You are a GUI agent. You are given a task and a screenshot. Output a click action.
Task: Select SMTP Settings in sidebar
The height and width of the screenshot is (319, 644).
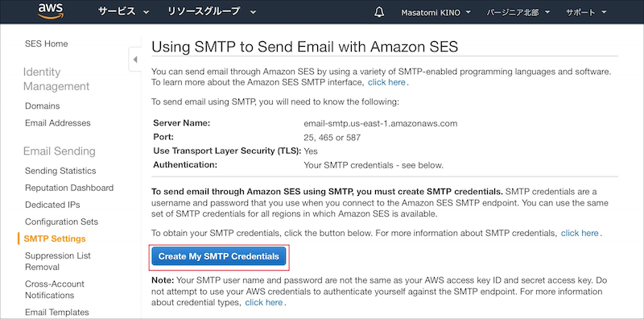point(55,238)
